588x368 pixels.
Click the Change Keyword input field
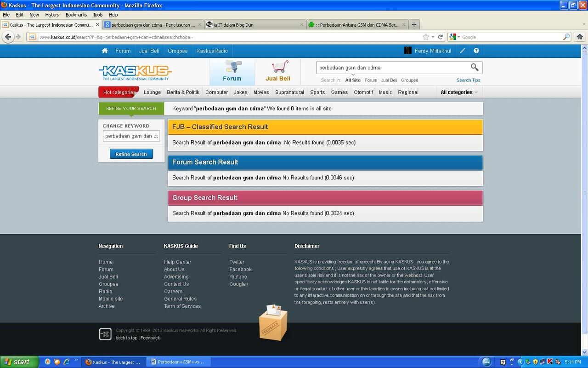(x=131, y=136)
